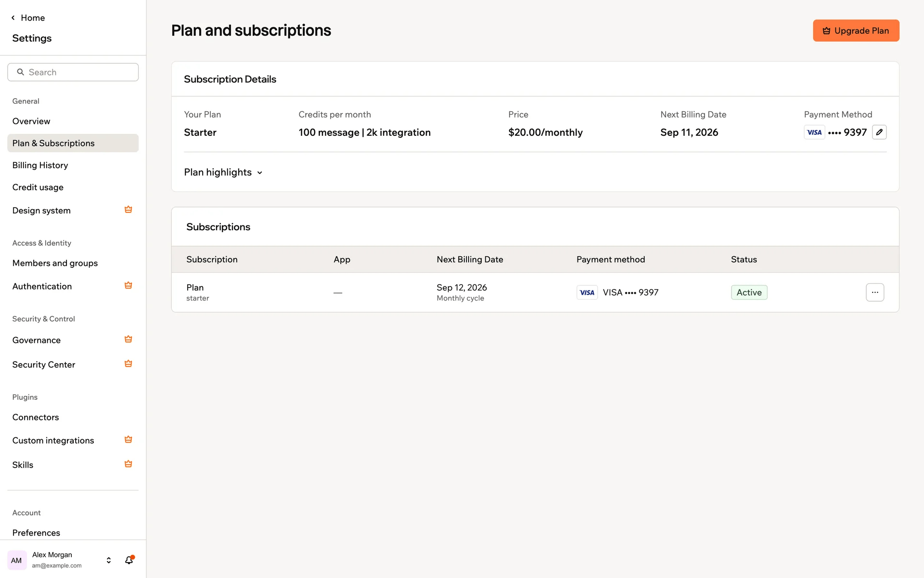Open Design system settings
924x578 pixels.
tap(73, 210)
